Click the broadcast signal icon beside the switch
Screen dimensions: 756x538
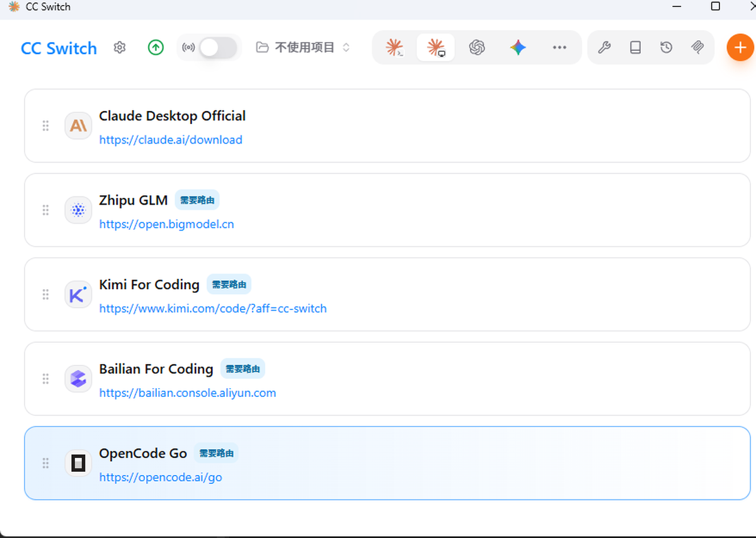(188, 47)
